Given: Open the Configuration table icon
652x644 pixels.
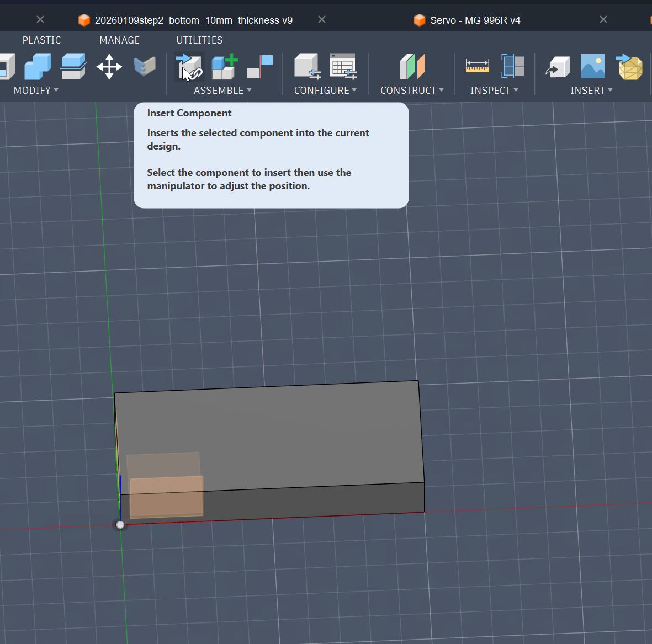Looking at the screenshot, I should (x=343, y=66).
